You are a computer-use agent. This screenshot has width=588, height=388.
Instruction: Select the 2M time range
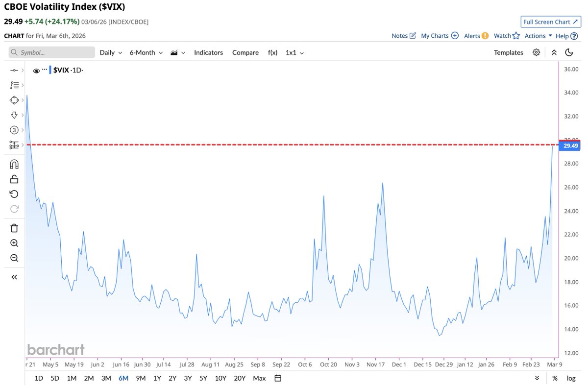(x=89, y=378)
